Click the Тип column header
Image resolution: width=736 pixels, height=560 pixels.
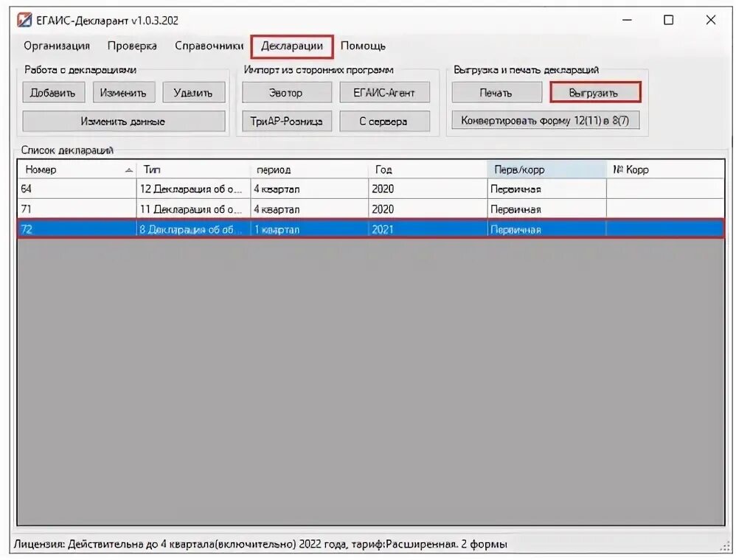193,169
